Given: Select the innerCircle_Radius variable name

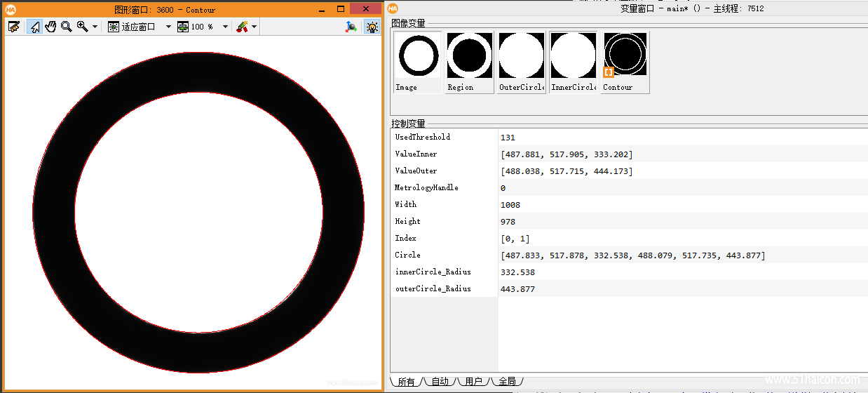Looking at the screenshot, I should (x=433, y=272).
